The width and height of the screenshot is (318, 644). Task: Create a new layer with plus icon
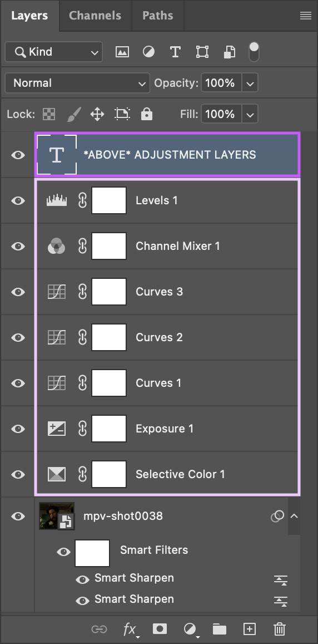(250, 629)
